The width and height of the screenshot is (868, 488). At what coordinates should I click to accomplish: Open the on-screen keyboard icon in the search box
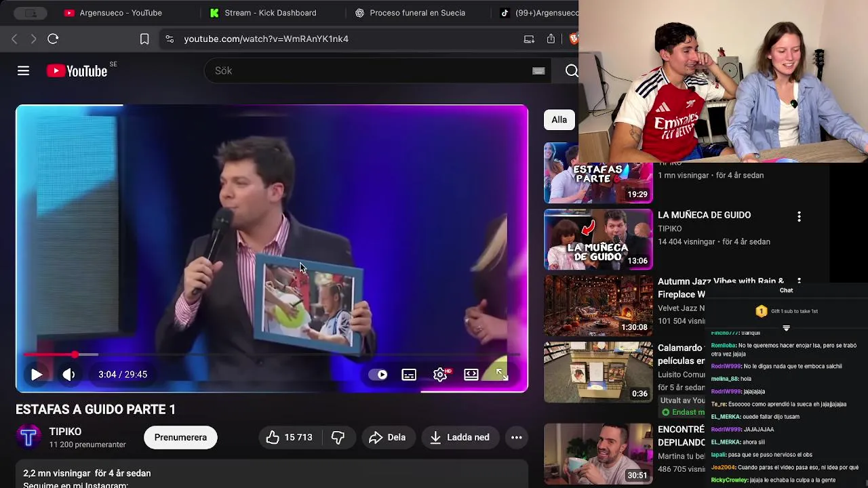[x=538, y=70]
